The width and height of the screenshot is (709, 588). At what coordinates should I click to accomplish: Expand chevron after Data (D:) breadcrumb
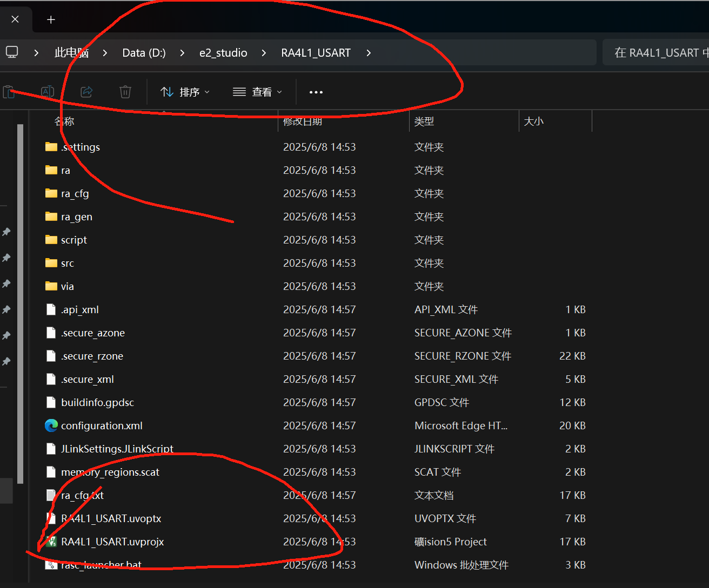coord(182,53)
